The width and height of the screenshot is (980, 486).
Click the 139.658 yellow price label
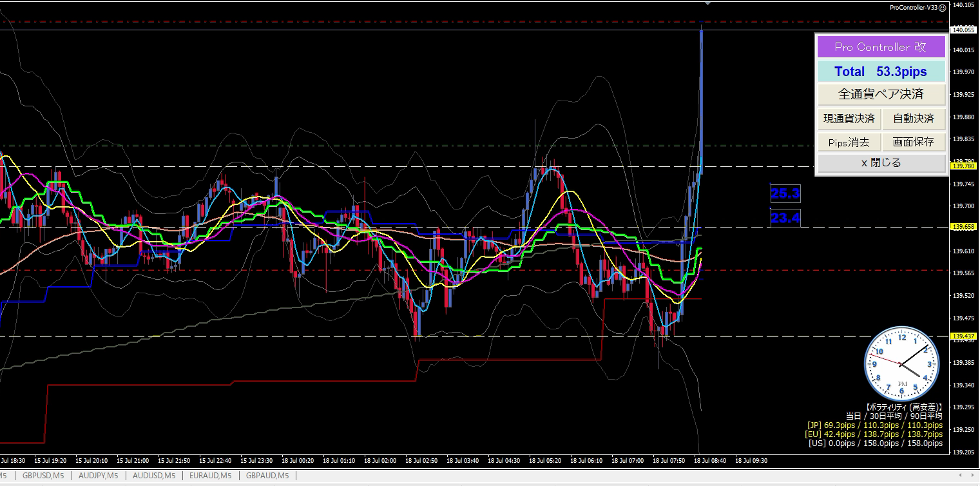tap(963, 227)
